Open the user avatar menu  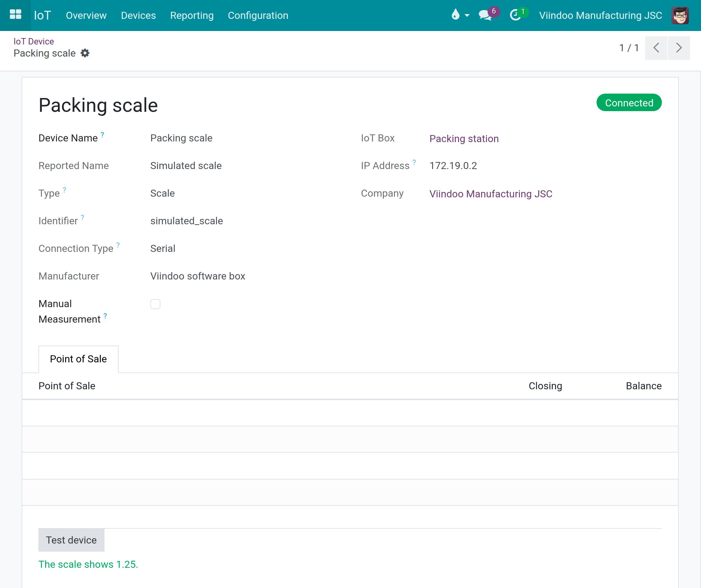(680, 15)
